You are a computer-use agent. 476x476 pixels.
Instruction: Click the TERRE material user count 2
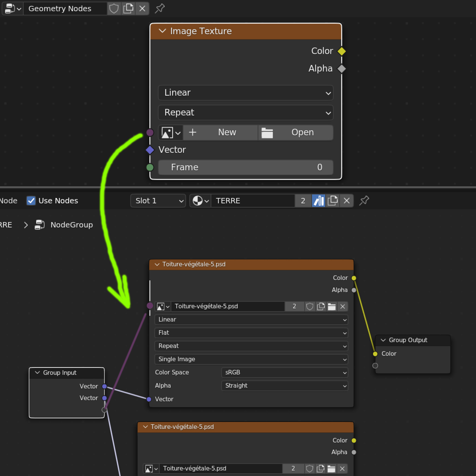coord(303,201)
